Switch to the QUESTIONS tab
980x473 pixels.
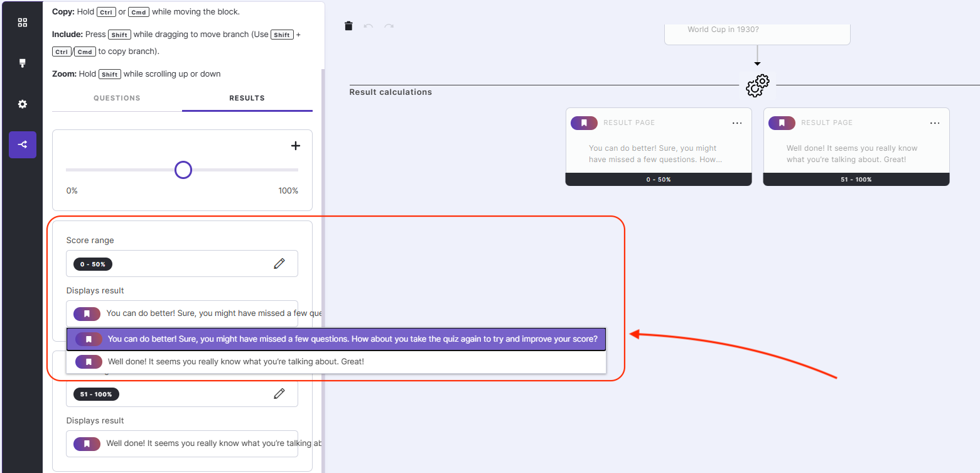click(x=117, y=98)
